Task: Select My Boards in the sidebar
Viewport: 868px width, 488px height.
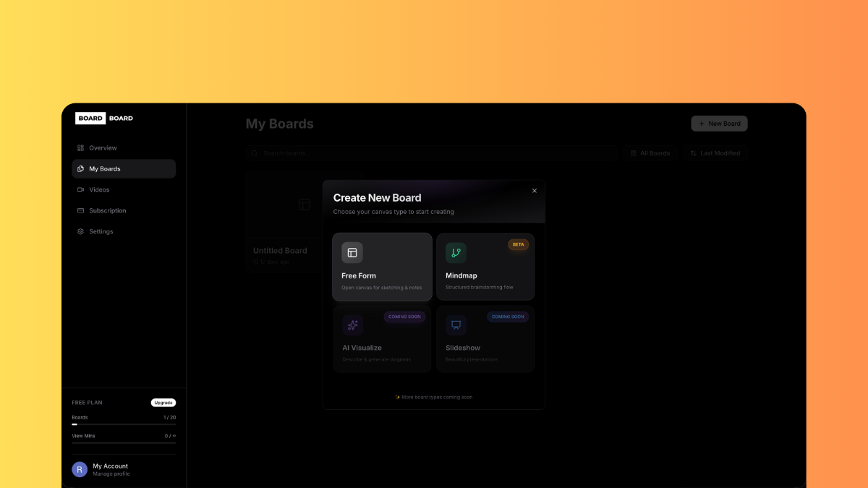Action: pos(105,169)
